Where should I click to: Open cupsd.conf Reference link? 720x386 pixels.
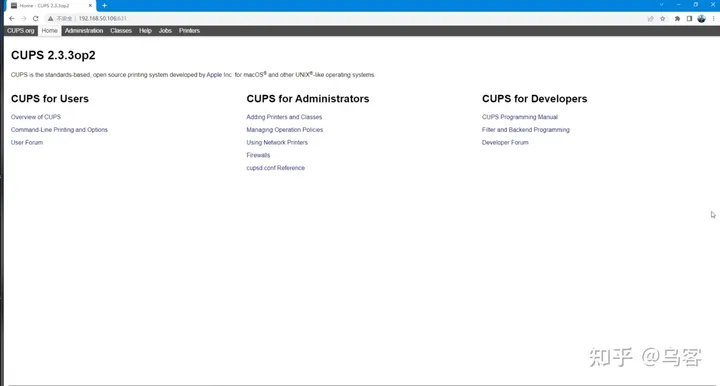coord(276,168)
